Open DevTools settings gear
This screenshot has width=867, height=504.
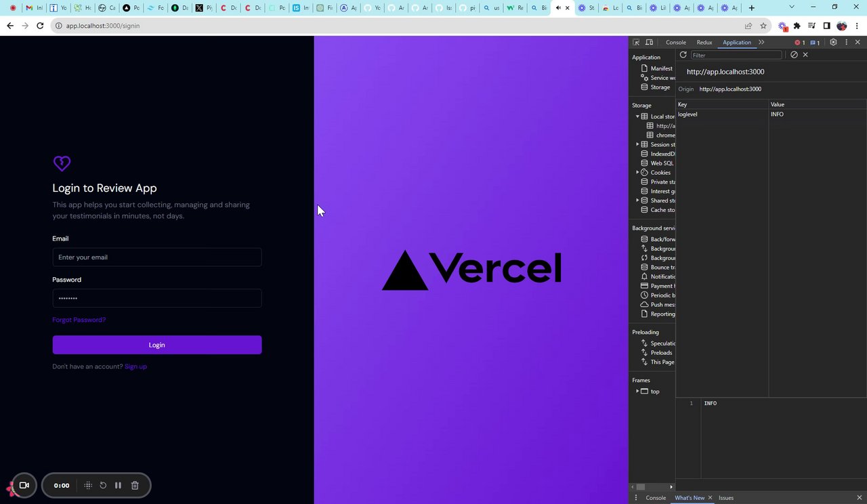[x=833, y=42]
